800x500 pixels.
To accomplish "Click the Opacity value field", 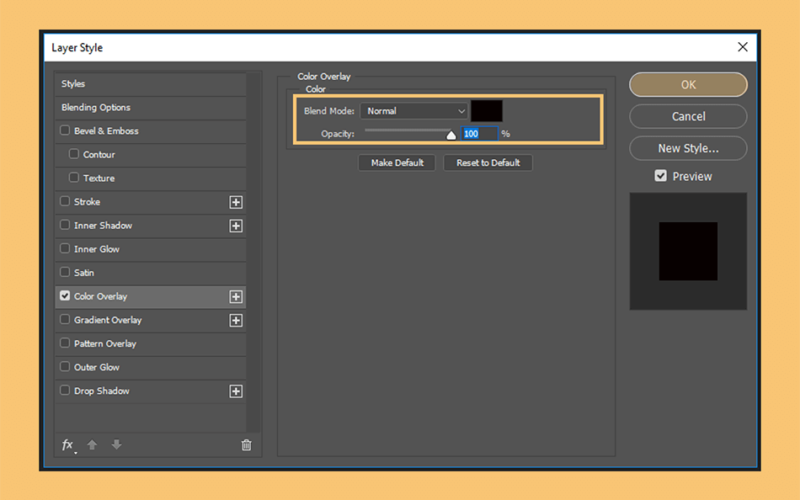I will pos(479,134).
